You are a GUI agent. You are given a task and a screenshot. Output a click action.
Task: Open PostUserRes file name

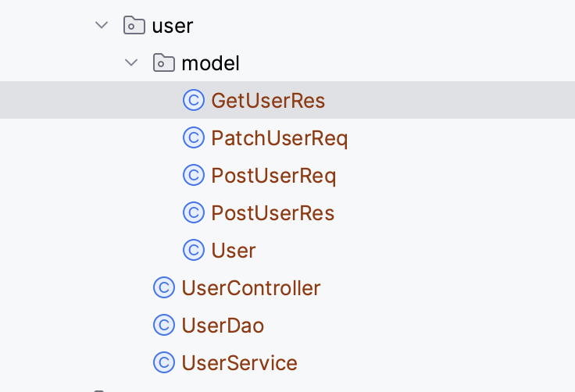pyautogui.click(x=273, y=213)
